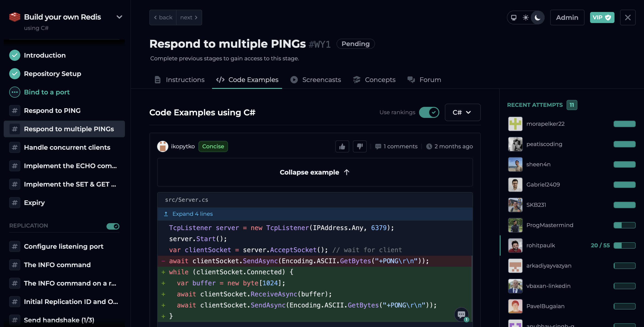Go to next stage

[189, 18]
